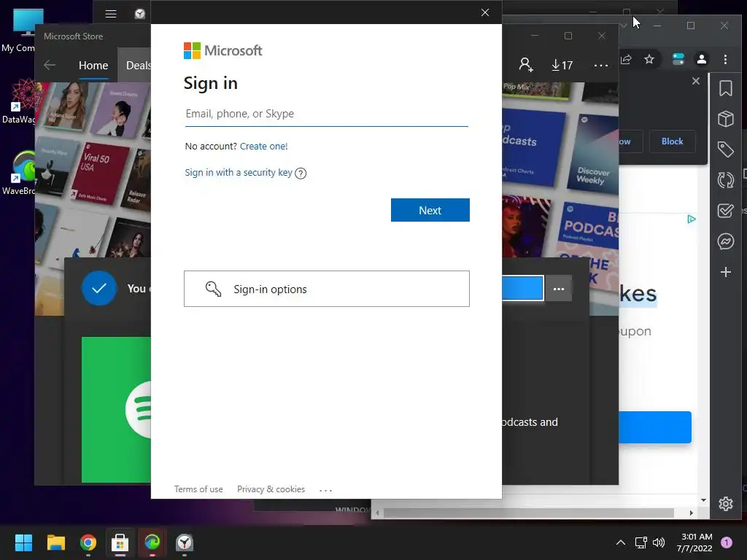Close the Microsoft sign-in dialog

pos(485,12)
